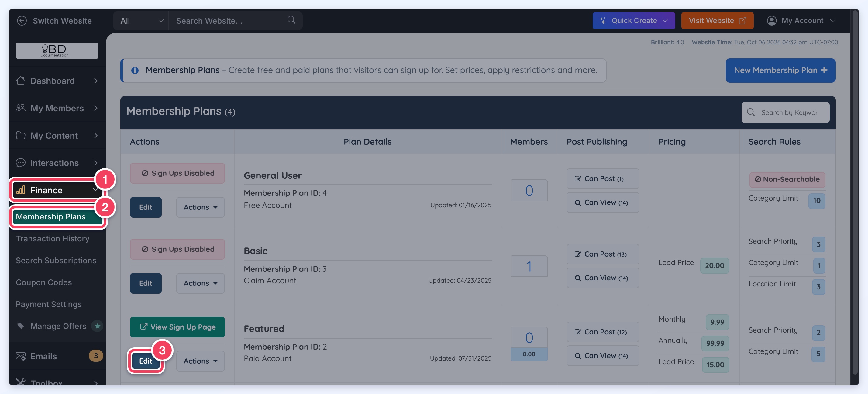
Task: Click View Sign Up Page for Featured
Action: (x=177, y=327)
